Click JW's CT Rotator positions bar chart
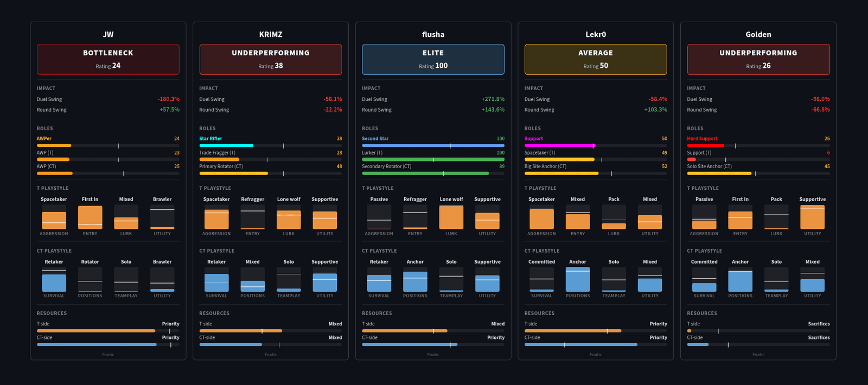Image resolution: width=868 pixels, height=385 pixels. pos(90,279)
